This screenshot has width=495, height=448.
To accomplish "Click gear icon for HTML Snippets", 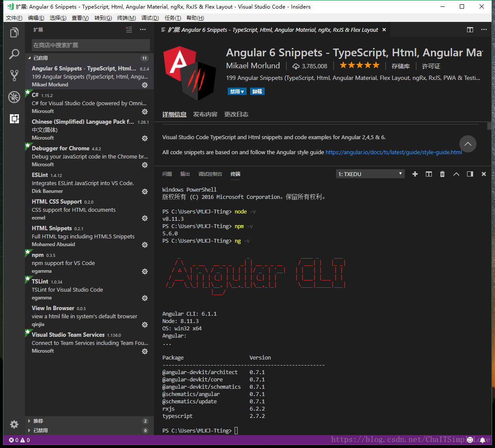I will pos(145,245).
